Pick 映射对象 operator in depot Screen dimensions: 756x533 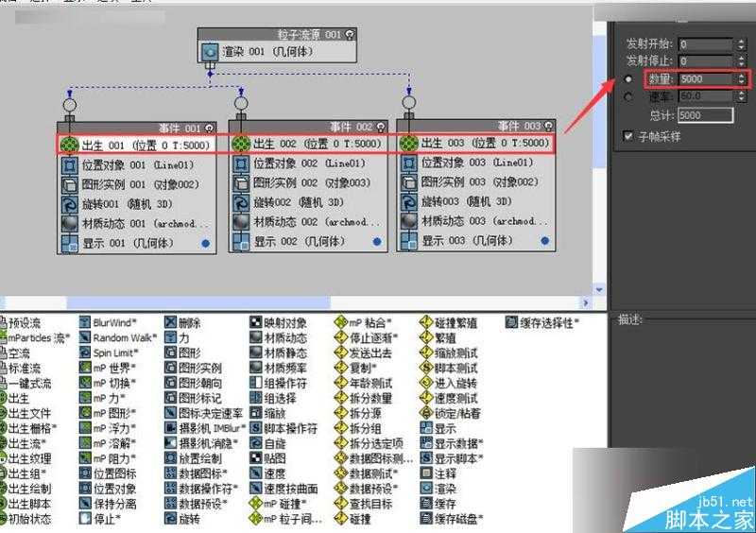[x=278, y=322]
